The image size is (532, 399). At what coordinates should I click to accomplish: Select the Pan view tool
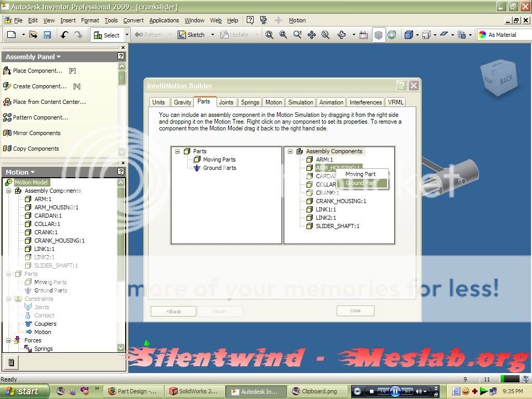[312, 35]
